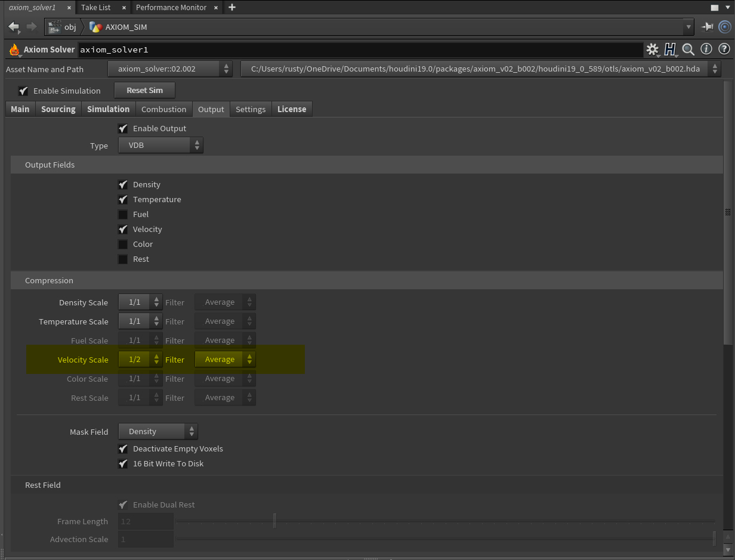Image resolution: width=735 pixels, height=560 pixels.
Task: Click the magnifier to search parameters
Action: (x=688, y=49)
